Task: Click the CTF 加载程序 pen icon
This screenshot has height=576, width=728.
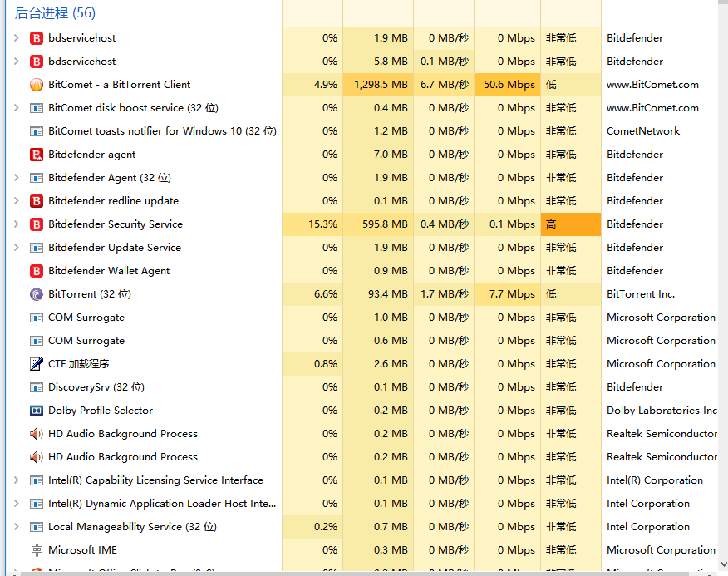Action: pos(37,364)
